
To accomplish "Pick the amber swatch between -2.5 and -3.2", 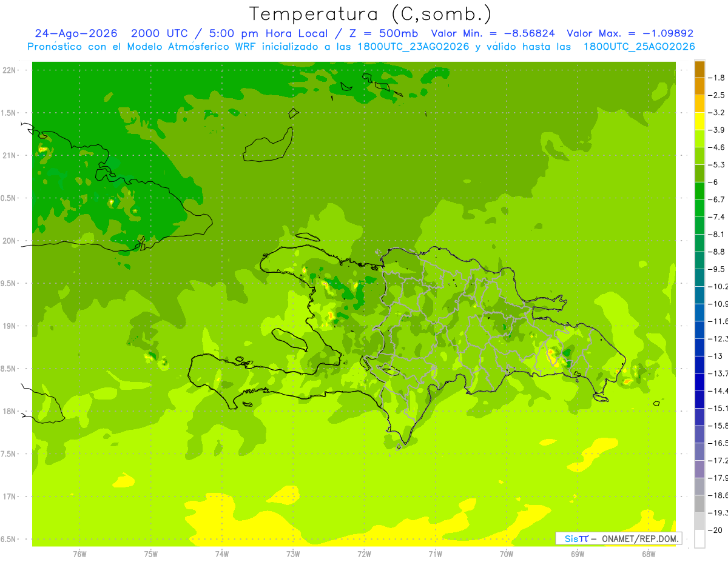I will 699,104.
